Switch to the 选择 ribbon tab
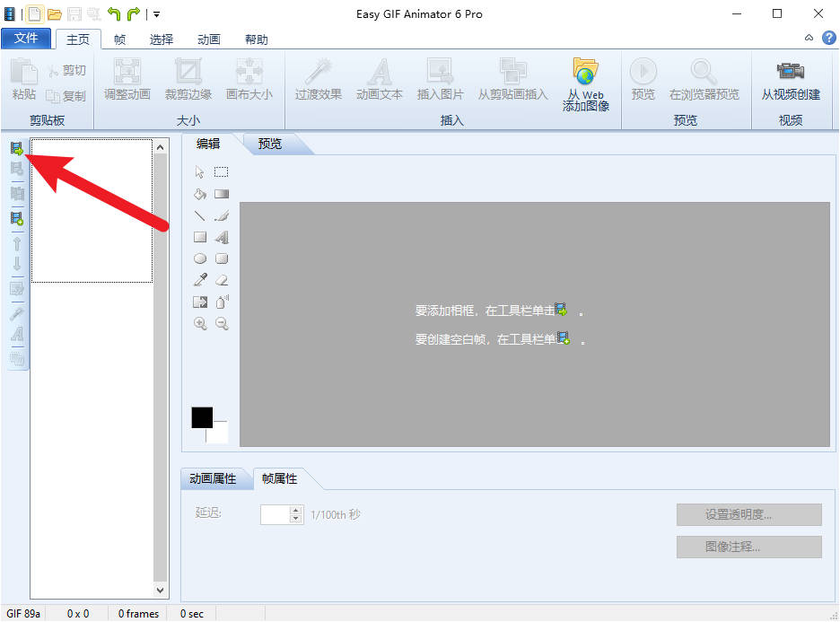Viewport: 840px width, 622px height. click(x=162, y=39)
